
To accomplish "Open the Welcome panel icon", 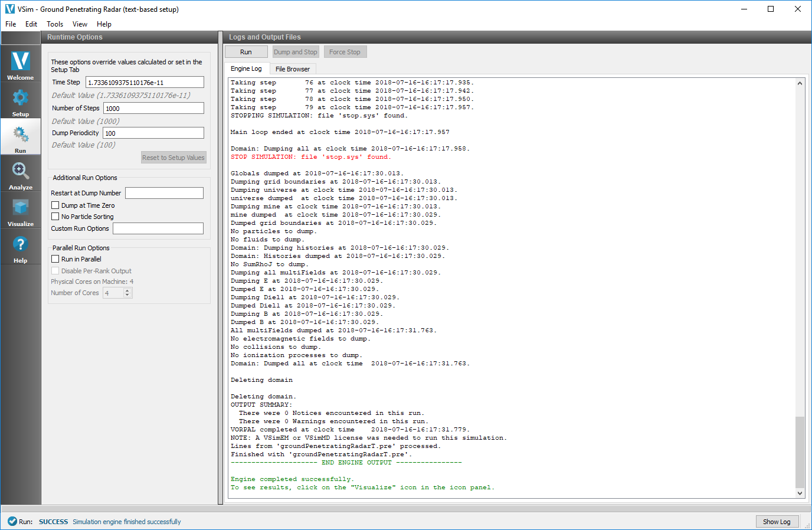I will click(x=21, y=65).
